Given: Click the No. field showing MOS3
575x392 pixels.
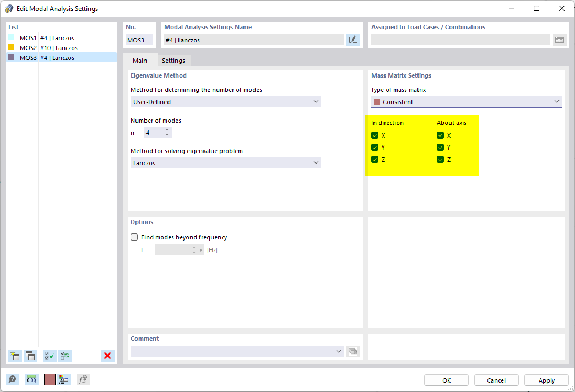Looking at the screenshot, I should click(x=139, y=40).
